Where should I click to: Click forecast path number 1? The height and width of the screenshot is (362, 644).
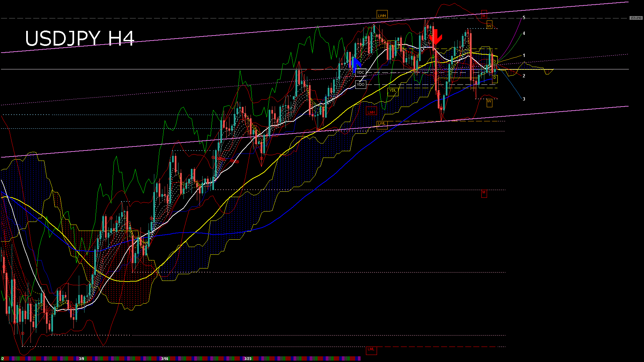(x=524, y=56)
